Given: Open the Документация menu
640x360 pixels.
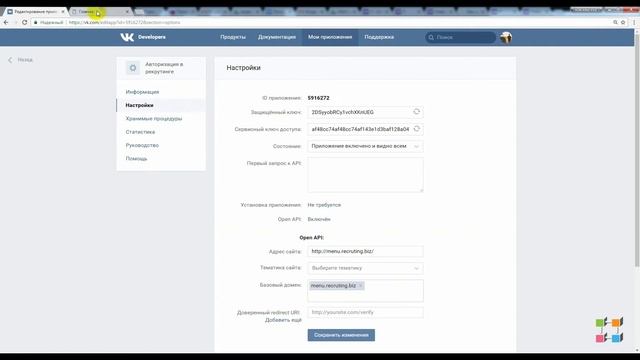Looking at the screenshot, I should click(277, 37).
